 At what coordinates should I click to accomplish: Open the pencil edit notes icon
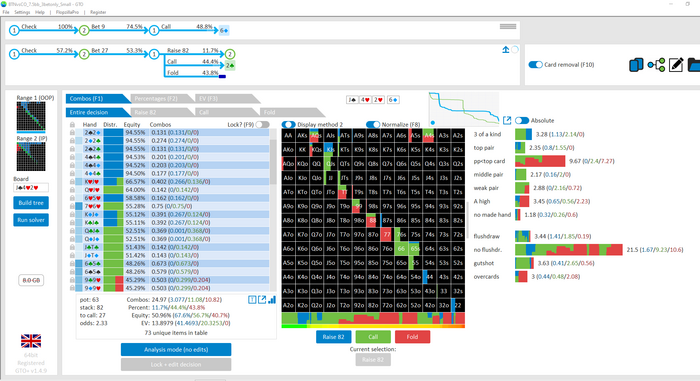click(676, 65)
